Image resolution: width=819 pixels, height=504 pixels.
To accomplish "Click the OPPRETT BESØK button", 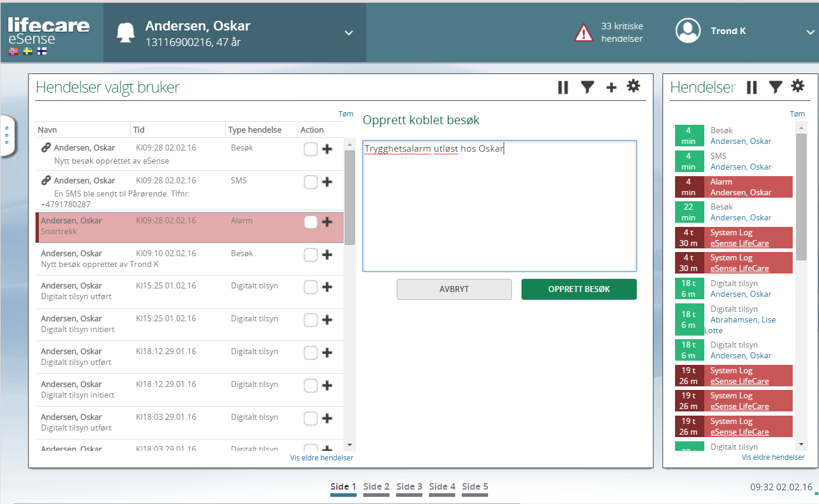I will 579,289.
